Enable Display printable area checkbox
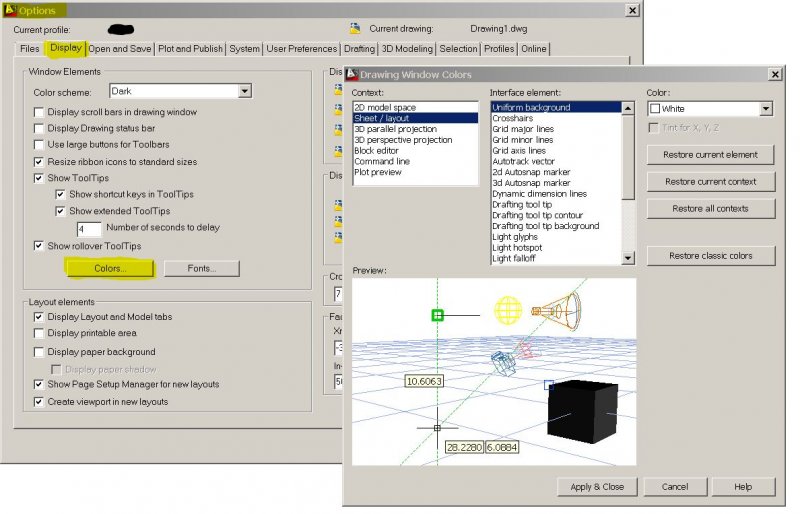The image size is (800, 514). pos(39,333)
